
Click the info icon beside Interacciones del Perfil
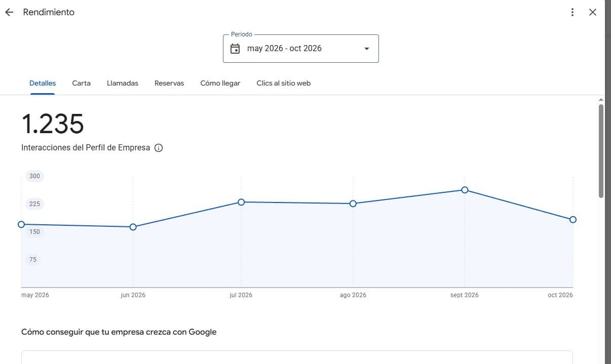(x=159, y=148)
